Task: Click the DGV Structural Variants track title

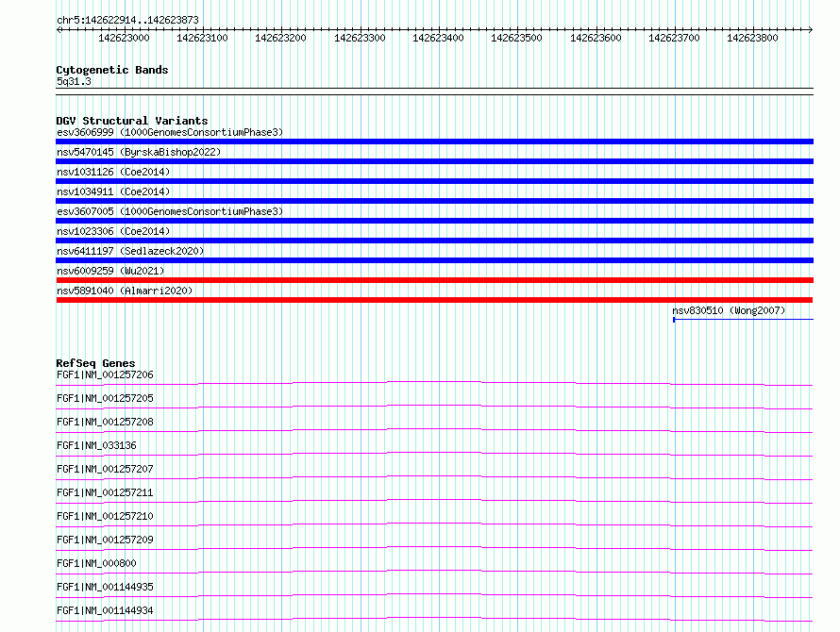Action: [132, 121]
